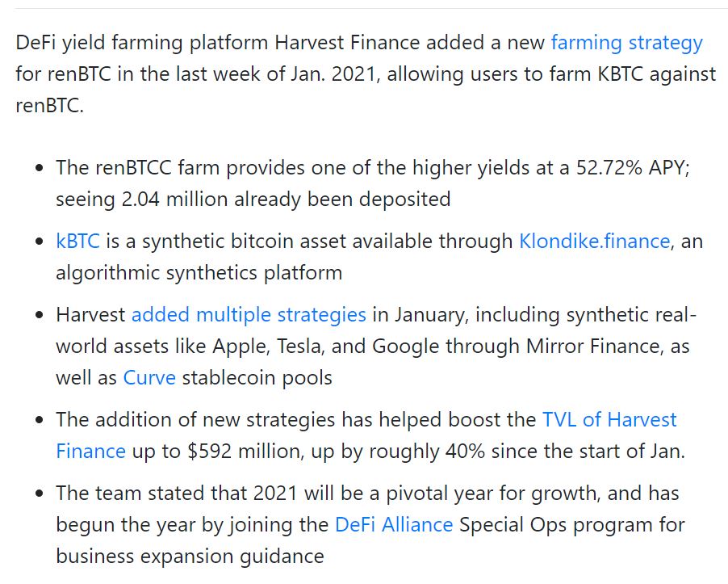Viewport: 728px width, 584px height.
Task: Click the word 'Tesla' in the third bullet
Action: (299, 347)
